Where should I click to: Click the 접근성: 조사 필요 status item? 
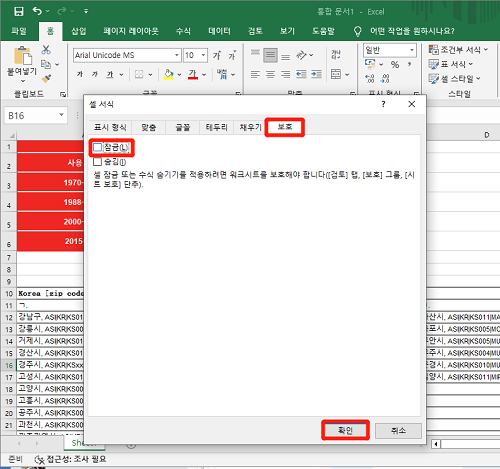click(x=71, y=459)
